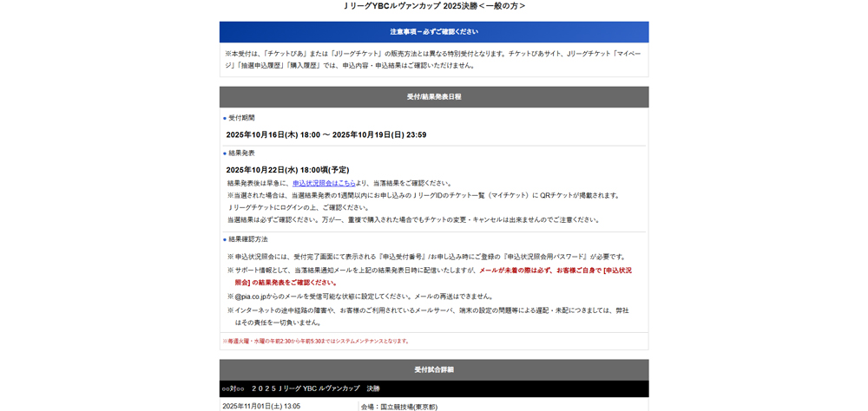Click the 受付期間 section label
Viewport: 868px width, 411px height.
tap(241, 118)
